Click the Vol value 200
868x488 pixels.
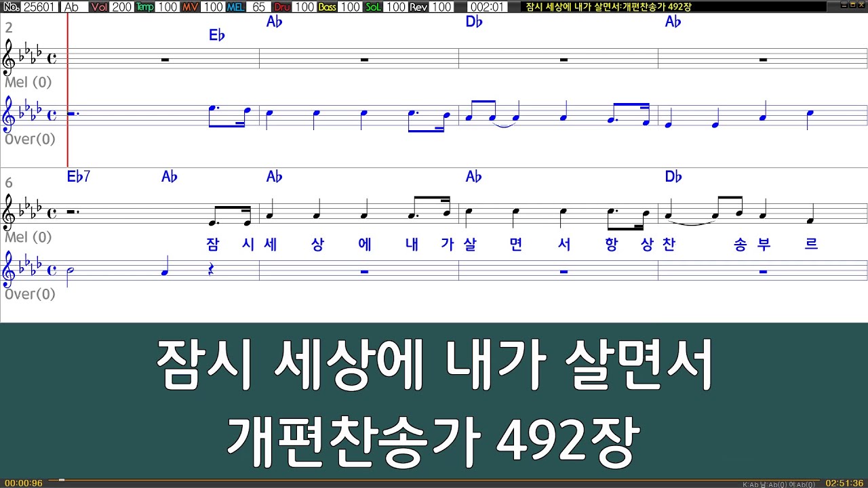pos(122,7)
